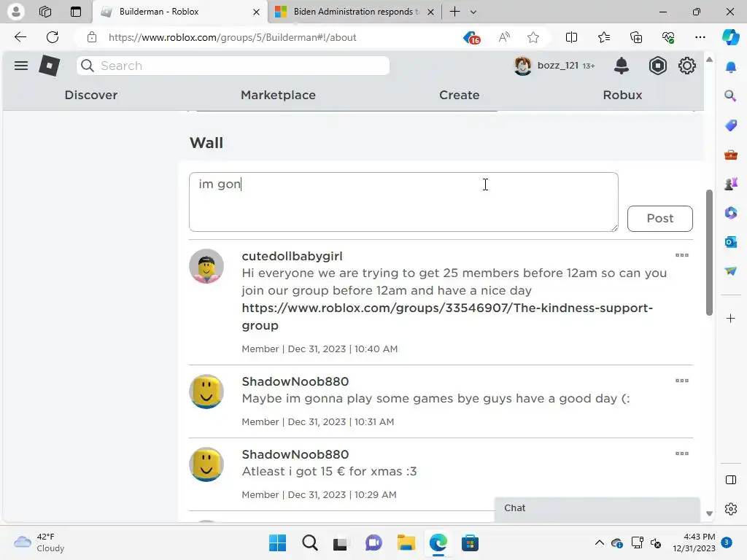The height and width of the screenshot is (560, 747).
Task: Go to the Create tab
Action: [x=460, y=95]
